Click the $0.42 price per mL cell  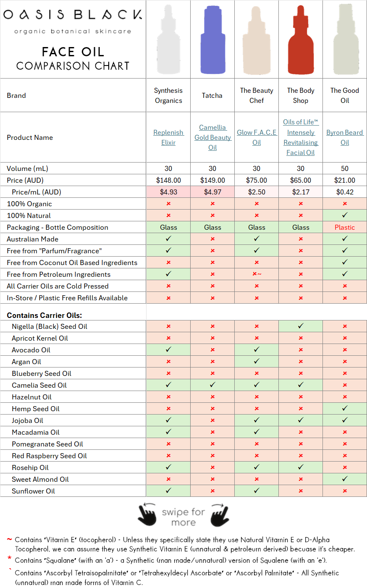coord(345,192)
